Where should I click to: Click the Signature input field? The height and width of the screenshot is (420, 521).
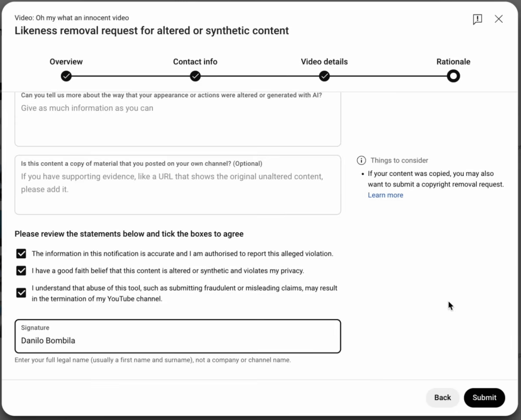click(178, 341)
